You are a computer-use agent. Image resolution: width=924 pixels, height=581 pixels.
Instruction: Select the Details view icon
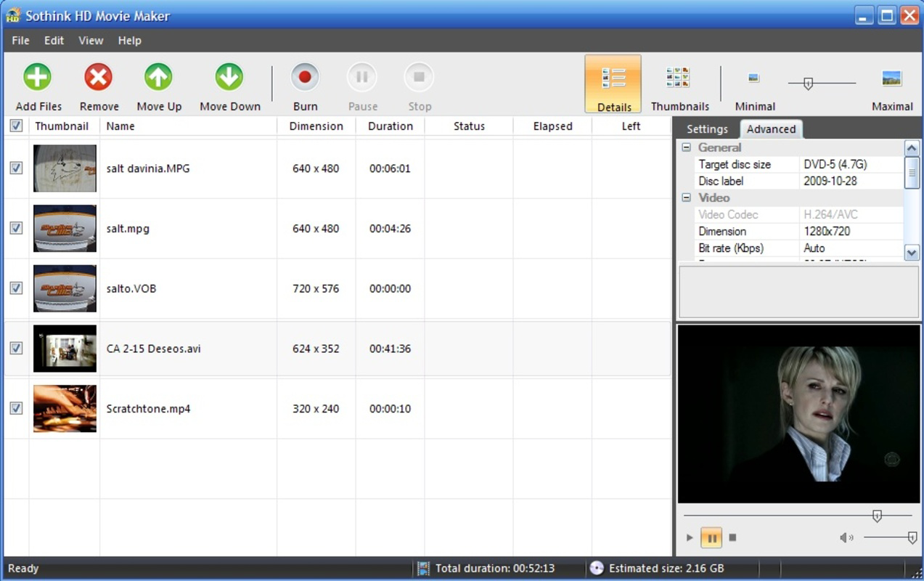[613, 78]
